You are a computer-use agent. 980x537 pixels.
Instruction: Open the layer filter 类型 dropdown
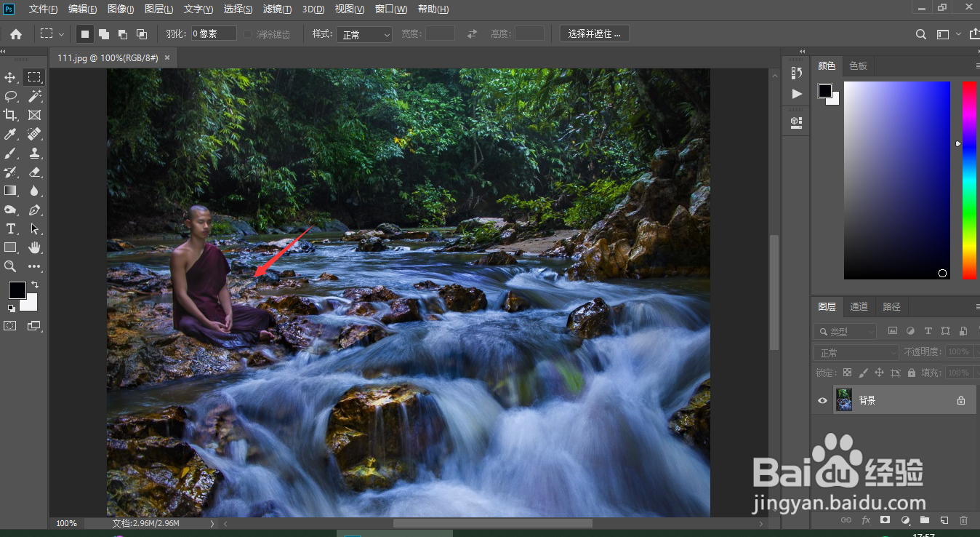(846, 332)
